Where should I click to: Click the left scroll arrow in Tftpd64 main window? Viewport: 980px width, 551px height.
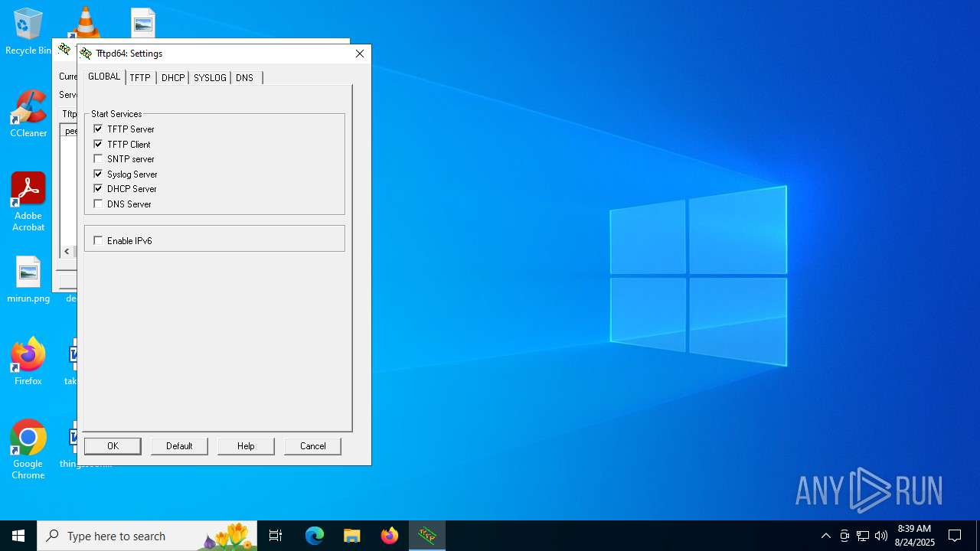click(67, 251)
